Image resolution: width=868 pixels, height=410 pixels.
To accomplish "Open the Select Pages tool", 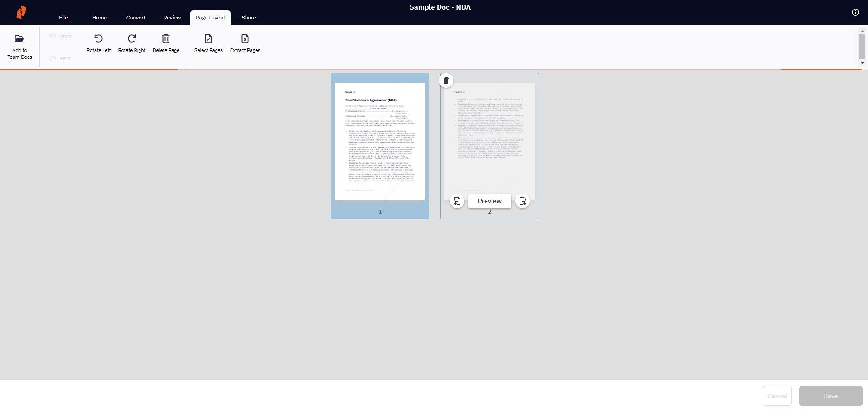I will pos(208,43).
